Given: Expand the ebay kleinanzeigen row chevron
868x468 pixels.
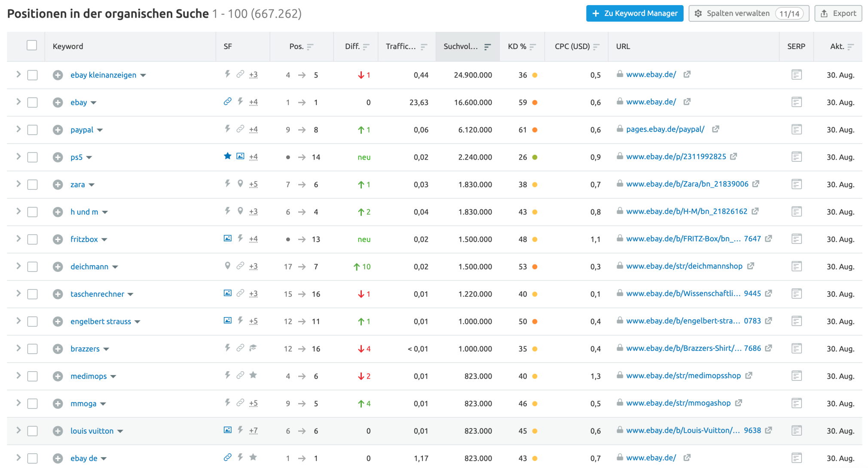Looking at the screenshot, I should pyautogui.click(x=18, y=74).
